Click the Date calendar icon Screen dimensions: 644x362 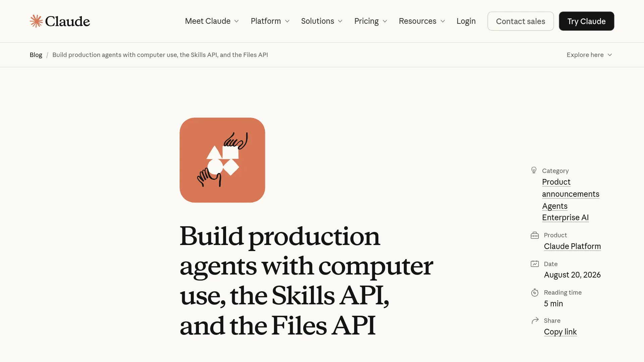(535, 264)
